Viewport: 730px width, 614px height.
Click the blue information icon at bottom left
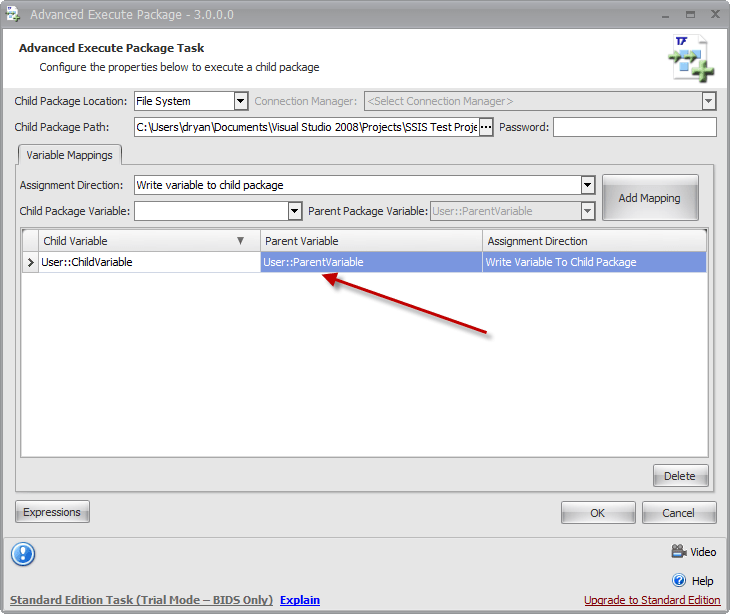coord(23,554)
